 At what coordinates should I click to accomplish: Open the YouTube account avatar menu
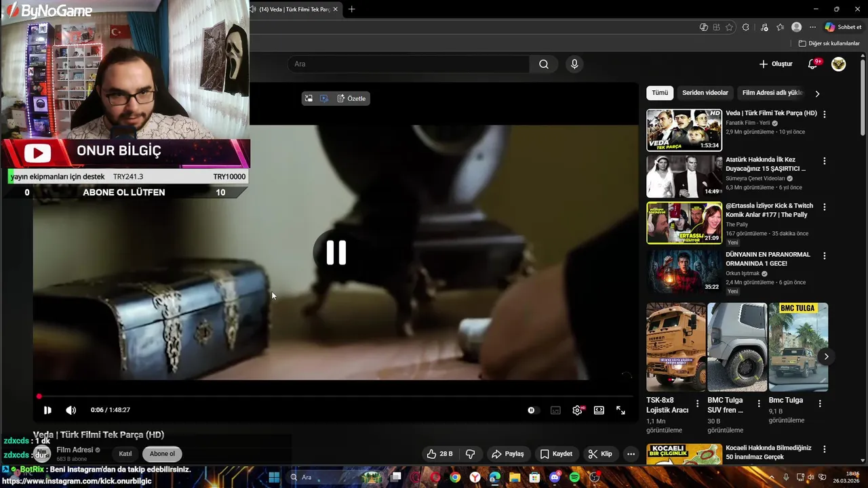pyautogui.click(x=839, y=64)
